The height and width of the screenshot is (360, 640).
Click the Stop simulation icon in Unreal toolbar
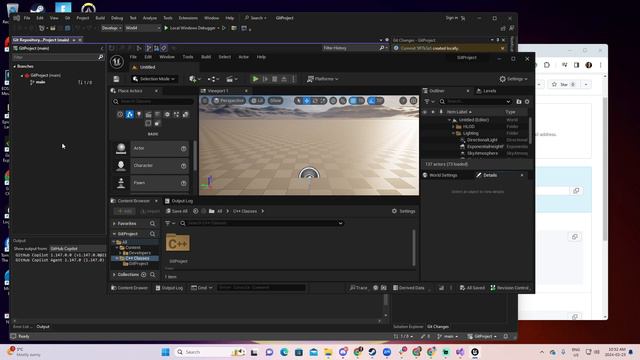(275, 79)
